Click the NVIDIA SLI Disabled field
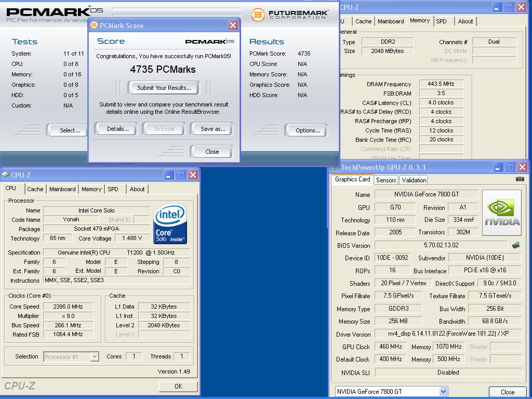532x399 pixels. [448, 372]
